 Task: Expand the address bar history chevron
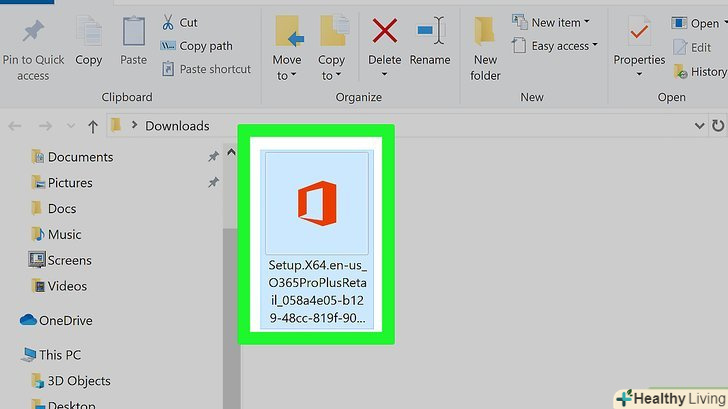tap(699, 127)
